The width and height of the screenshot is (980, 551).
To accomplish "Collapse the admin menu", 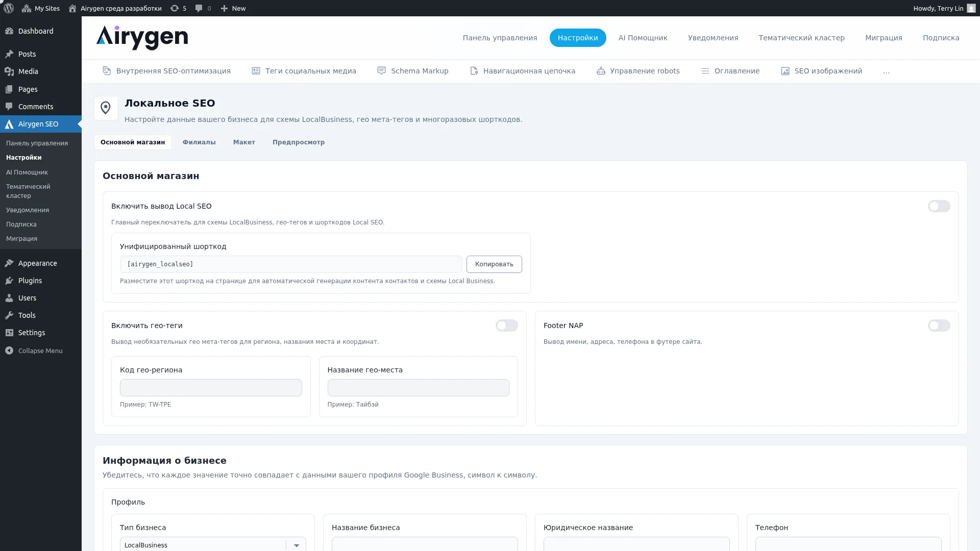I will pos(34,350).
